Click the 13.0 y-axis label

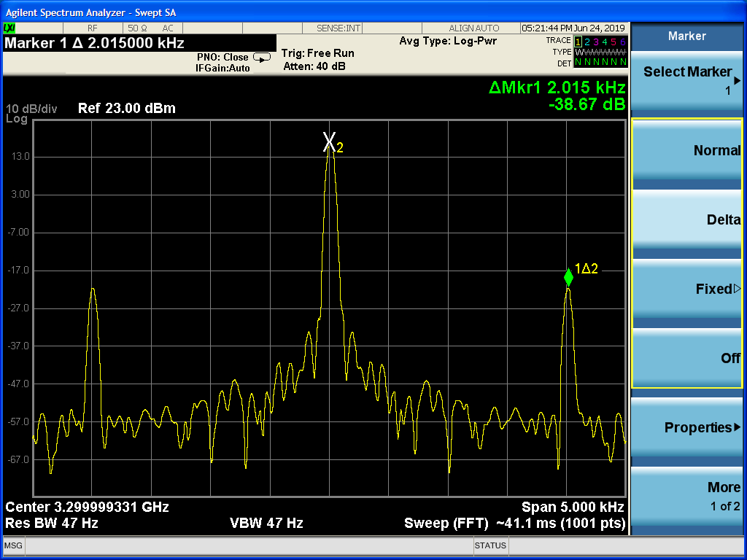(x=20, y=157)
